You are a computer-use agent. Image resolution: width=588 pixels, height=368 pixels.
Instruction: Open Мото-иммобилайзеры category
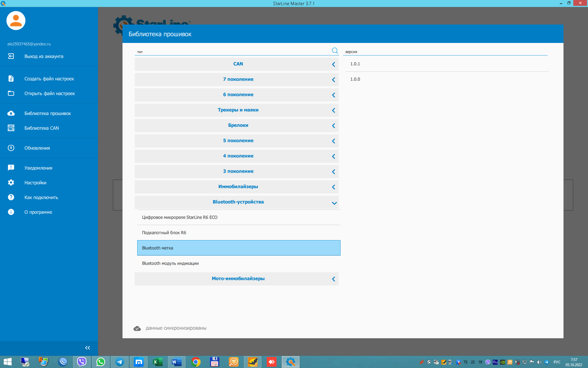click(x=238, y=278)
